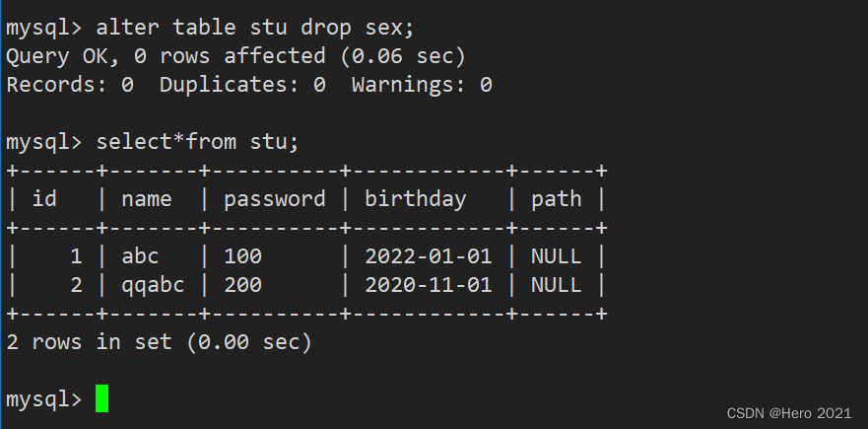
Task: Click the green terminal cursor block
Action: 101,398
